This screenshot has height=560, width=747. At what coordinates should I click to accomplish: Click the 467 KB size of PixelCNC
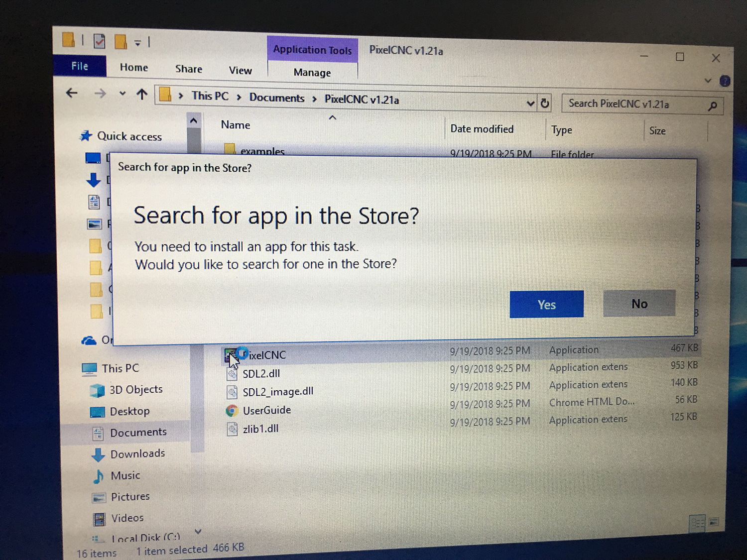coord(684,348)
